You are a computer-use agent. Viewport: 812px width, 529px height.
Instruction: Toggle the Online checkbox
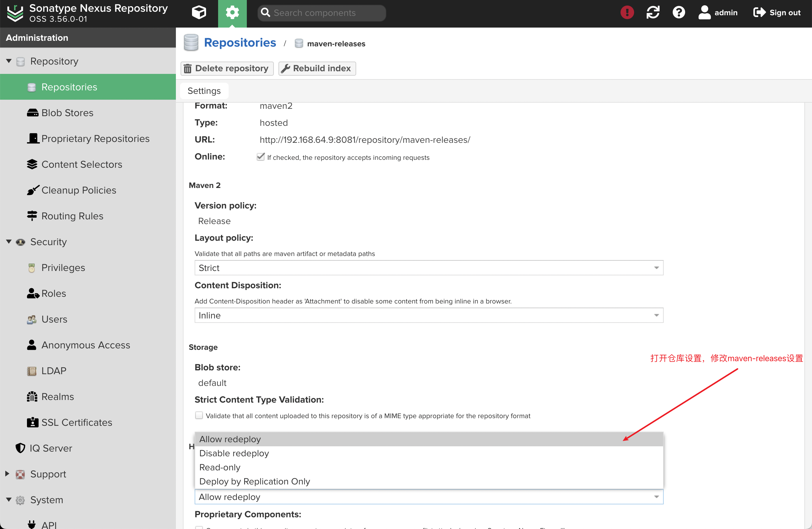(261, 157)
